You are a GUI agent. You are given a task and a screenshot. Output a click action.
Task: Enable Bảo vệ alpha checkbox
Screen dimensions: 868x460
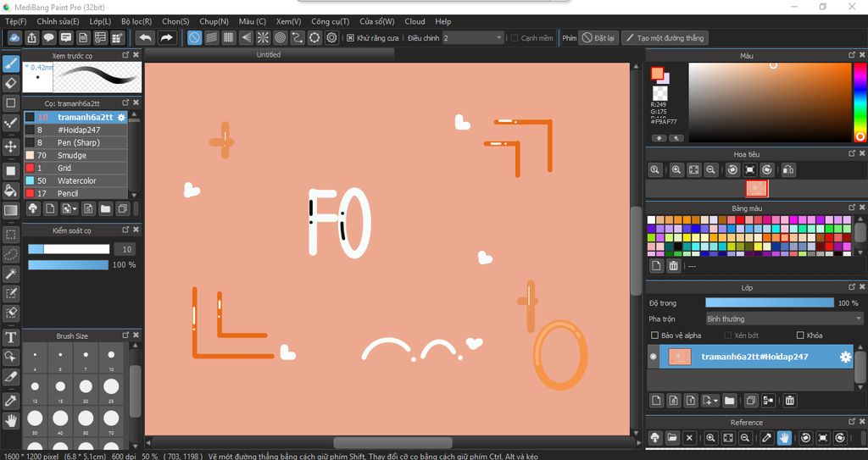pos(655,335)
